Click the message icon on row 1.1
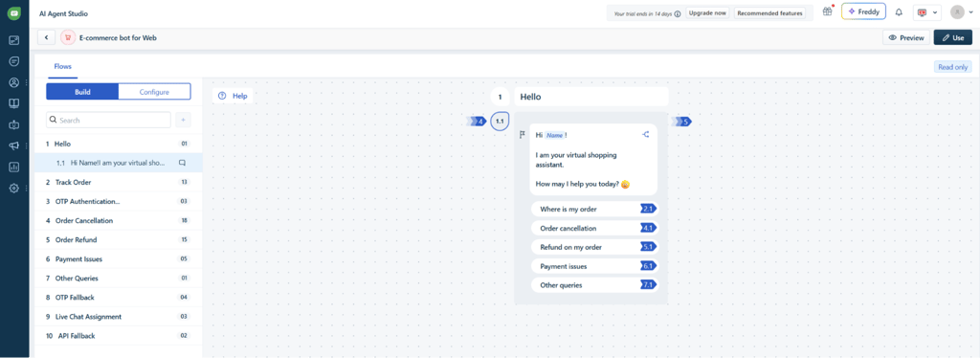 [183, 163]
